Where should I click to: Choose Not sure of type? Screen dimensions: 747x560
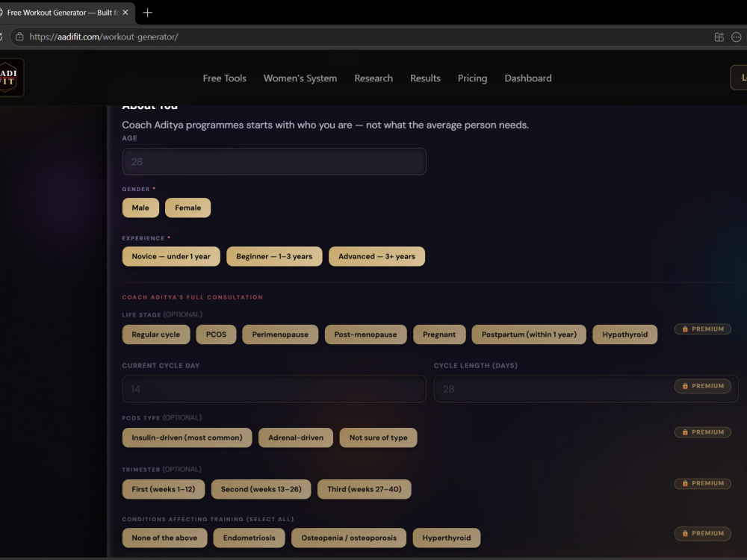(378, 438)
